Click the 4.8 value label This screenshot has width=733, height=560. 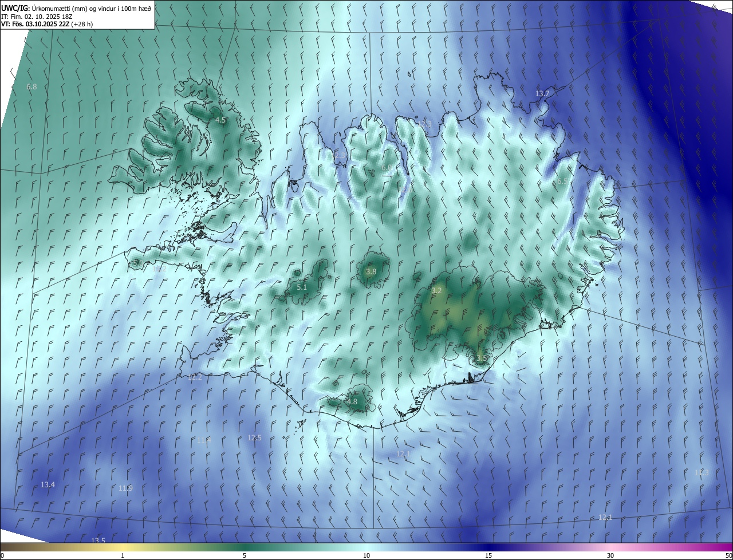click(352, 401)
